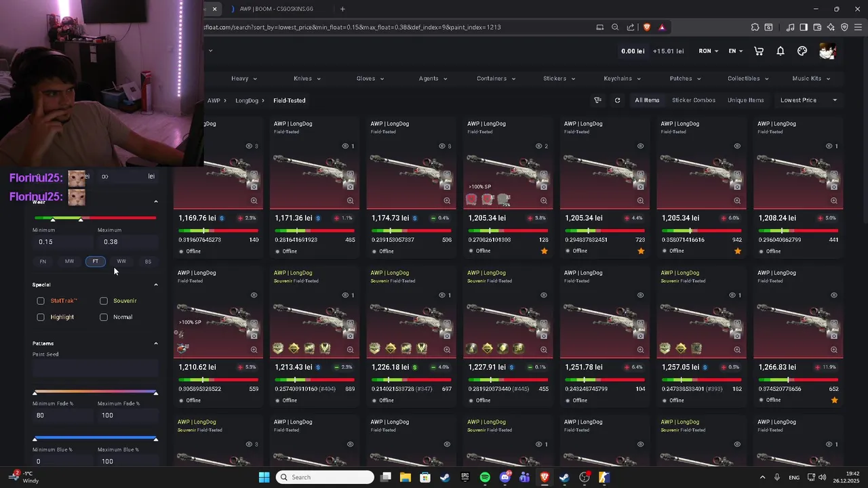
Task: Click the refresh listings icon
Action: 617,100
